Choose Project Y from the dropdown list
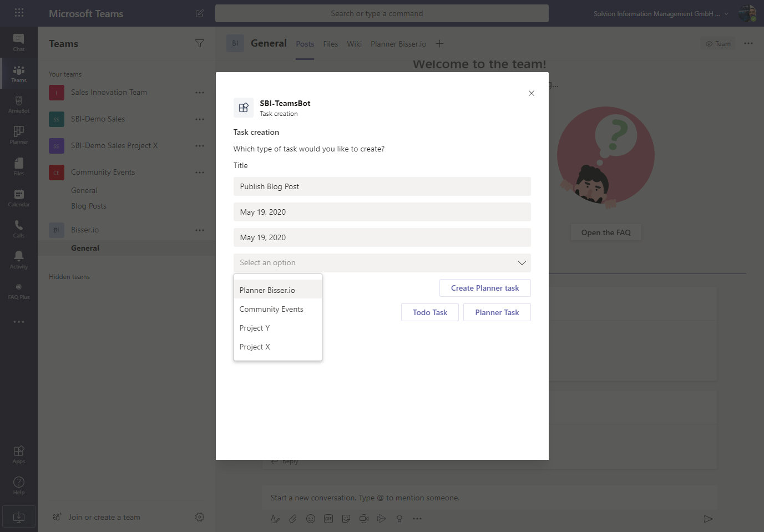 278,328
